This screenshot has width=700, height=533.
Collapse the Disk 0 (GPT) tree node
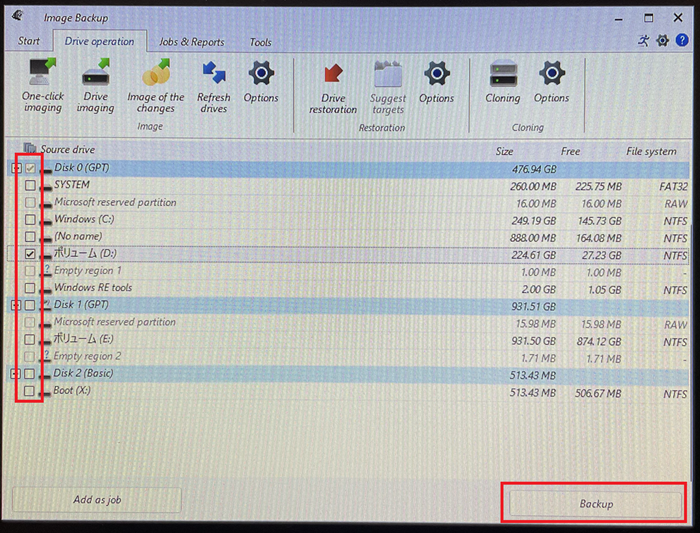pos(15,169)
